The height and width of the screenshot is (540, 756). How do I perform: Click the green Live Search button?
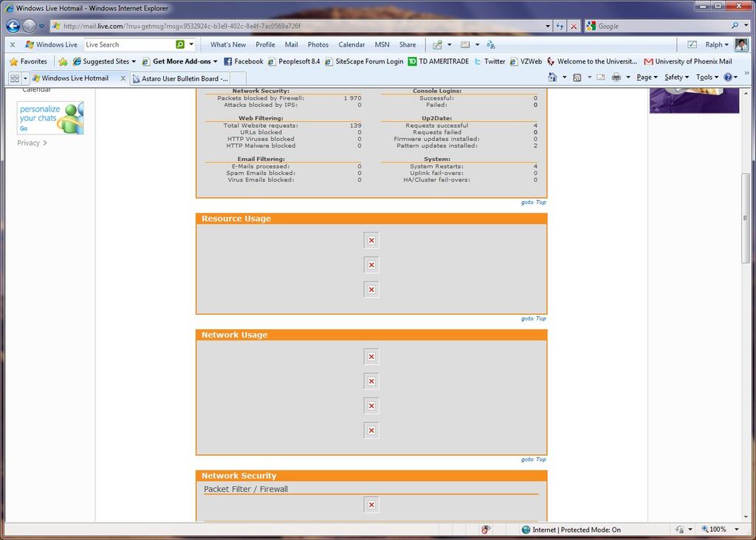180,44
